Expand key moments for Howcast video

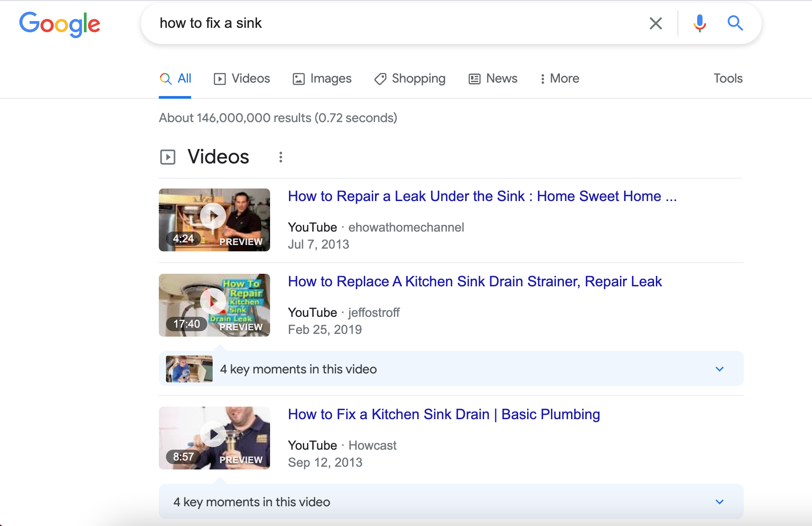tap(451, 502)
